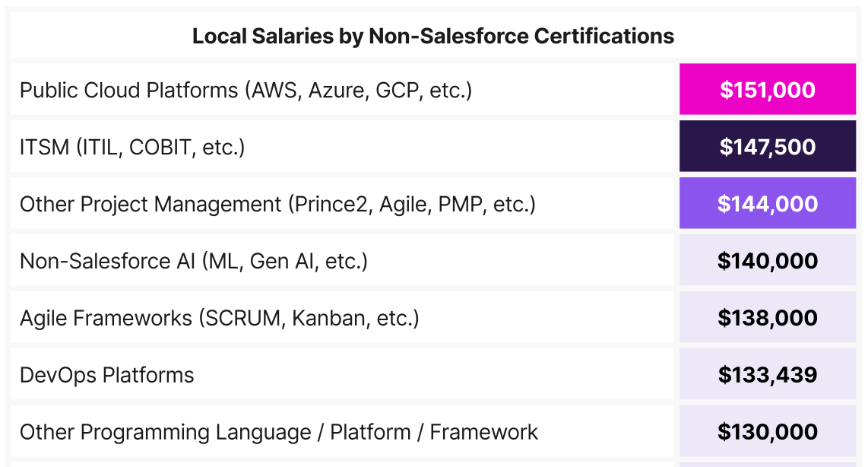Select the DevOps Platforms row label

[x=107, y=375]
